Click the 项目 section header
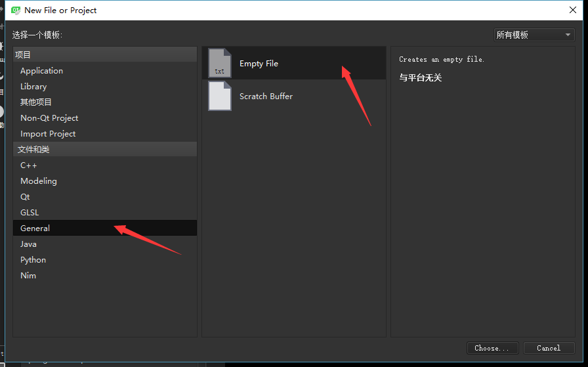This screenshot has width=588, height=367. [105, 54]
